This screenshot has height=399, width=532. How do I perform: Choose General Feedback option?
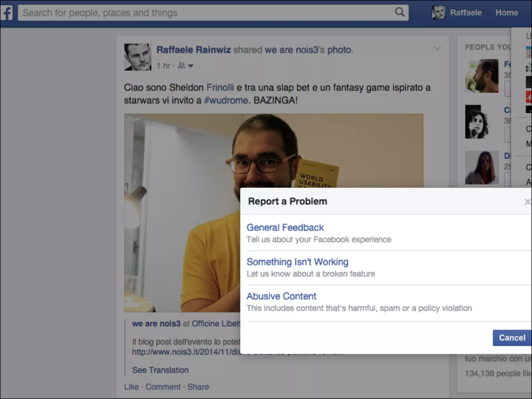click(x=285, y=228)
